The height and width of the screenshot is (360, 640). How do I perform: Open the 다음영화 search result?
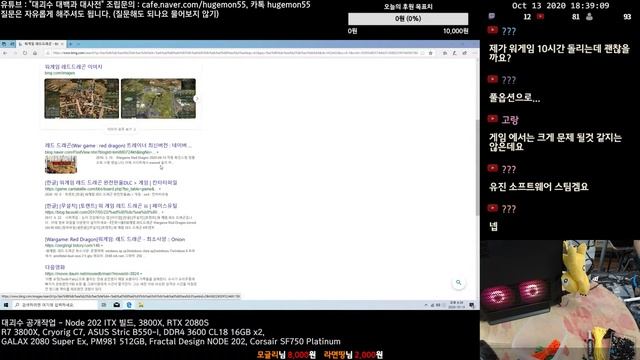click(55, 267)
